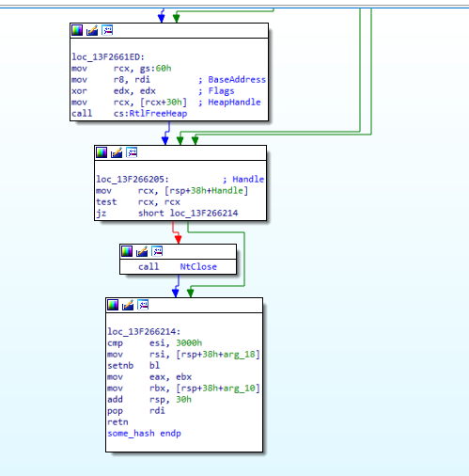469x476 pixels.
Task: Click the color icon in the loc_13F266205 node
Action: click(102, 152)
